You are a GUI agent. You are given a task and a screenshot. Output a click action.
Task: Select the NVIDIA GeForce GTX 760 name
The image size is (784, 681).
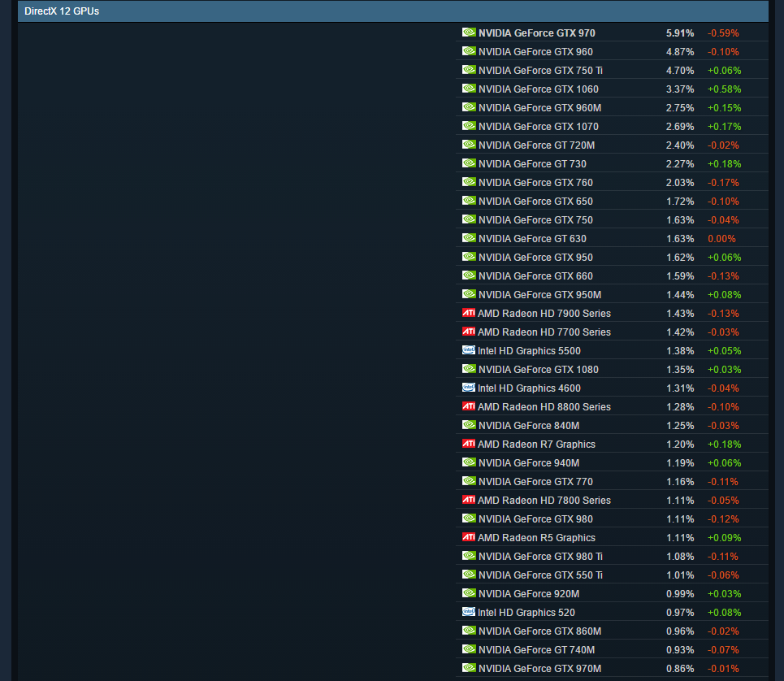535,183
